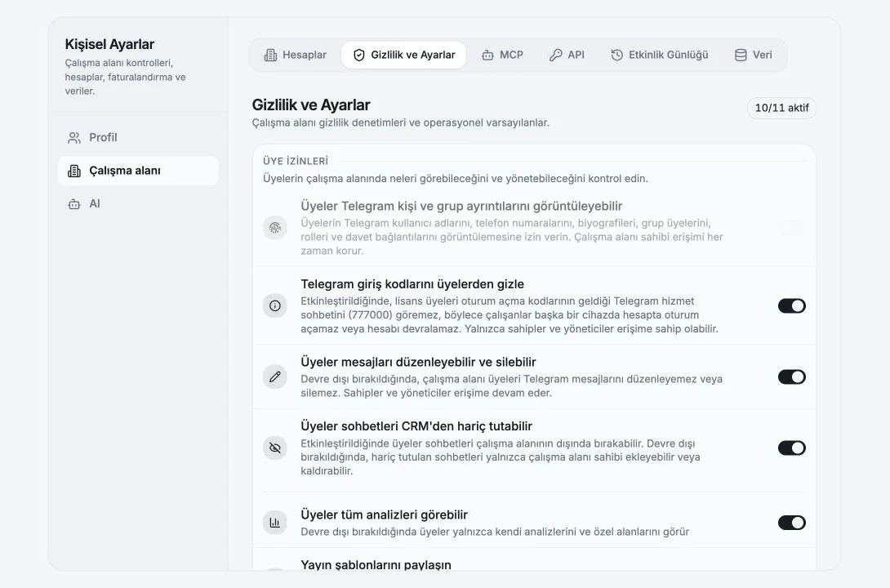The image size is (890, 588).
Task: Click sidebar subtitle 'Çalışma alanı kontrolleri, hesaplar'
Action: pyautogui.click(x=125, y=77)
